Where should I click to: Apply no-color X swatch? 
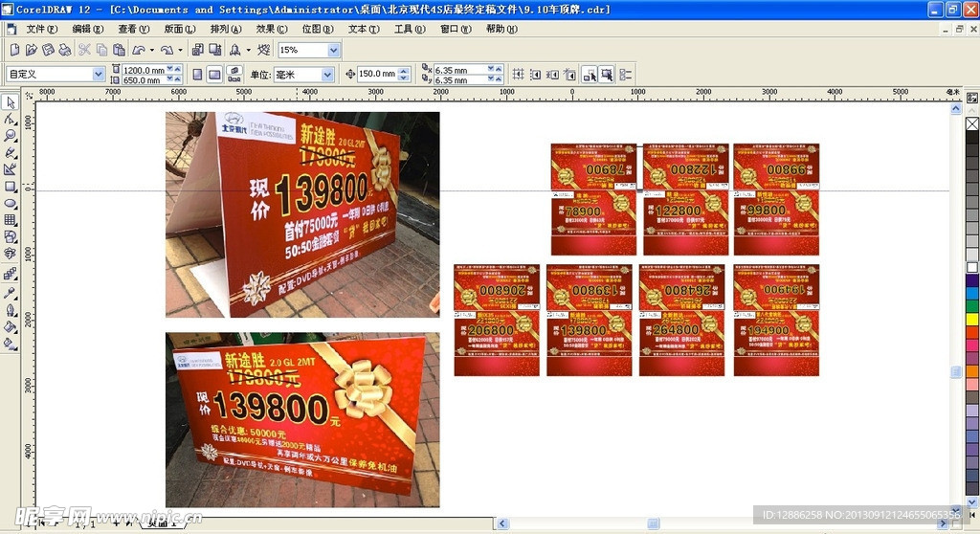point(972,123)
